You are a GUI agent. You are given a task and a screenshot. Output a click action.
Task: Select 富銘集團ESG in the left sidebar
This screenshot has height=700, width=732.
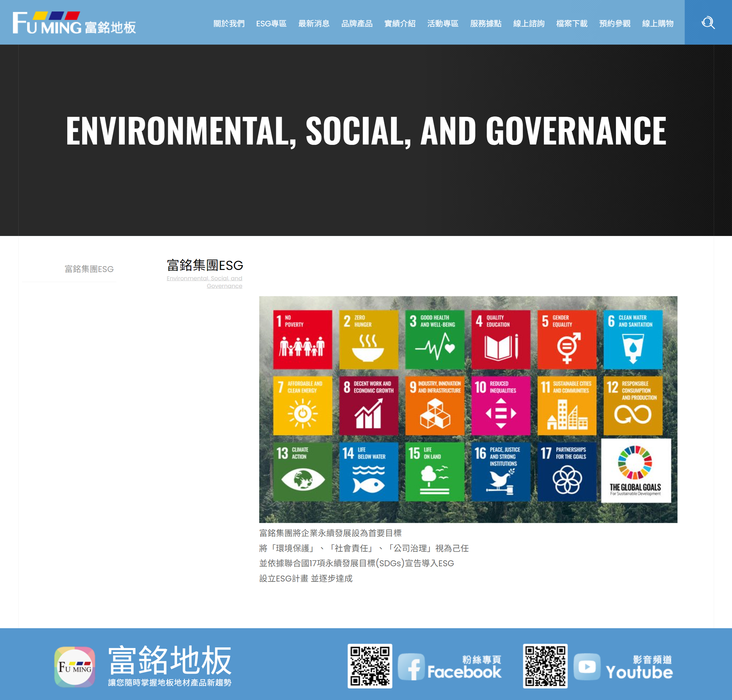click(89, 269)
